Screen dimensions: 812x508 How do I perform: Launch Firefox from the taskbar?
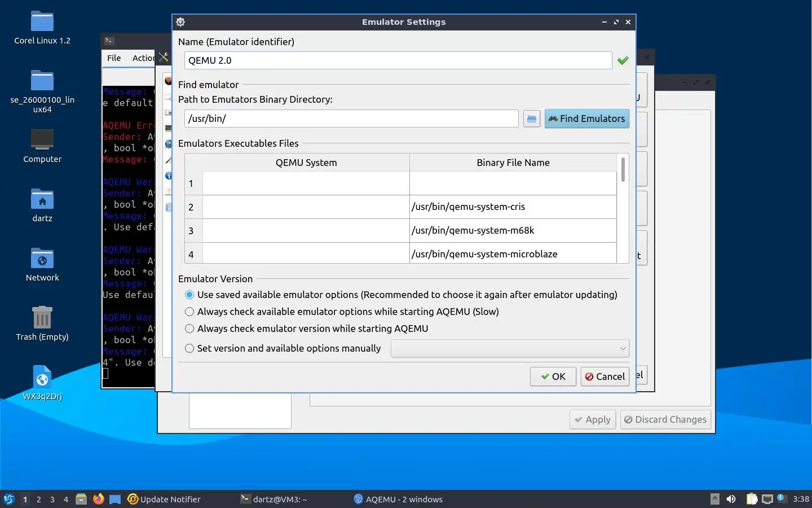(99, 499)
